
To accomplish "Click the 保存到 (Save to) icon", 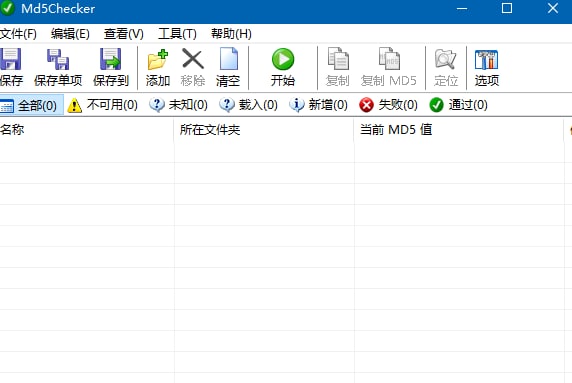I will 111,59.
